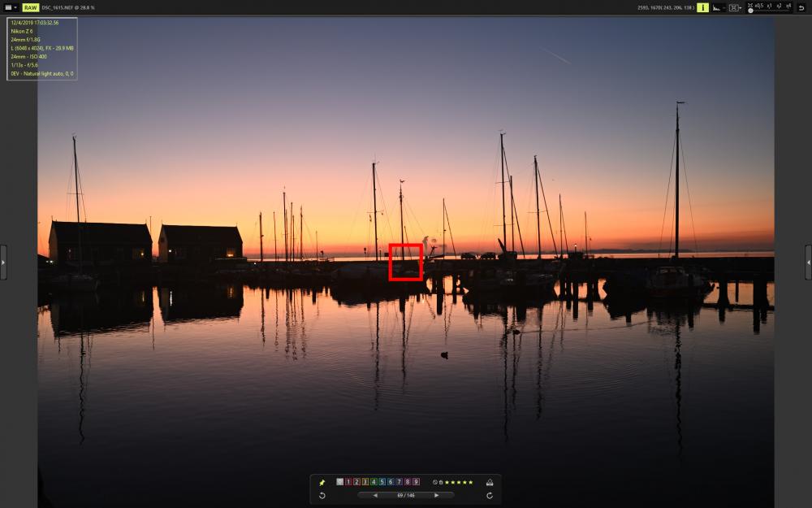
Task: Rotate image counter-clockwise
Action: [x=322, y=496]
